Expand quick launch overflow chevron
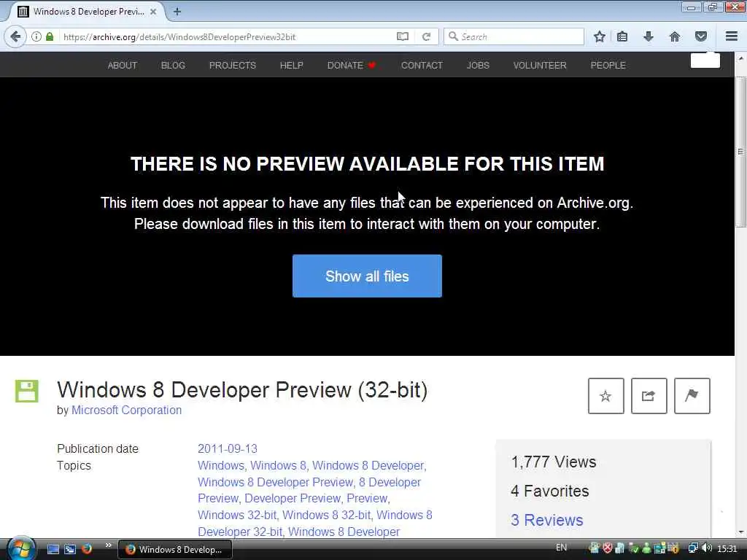 point(108,545)
